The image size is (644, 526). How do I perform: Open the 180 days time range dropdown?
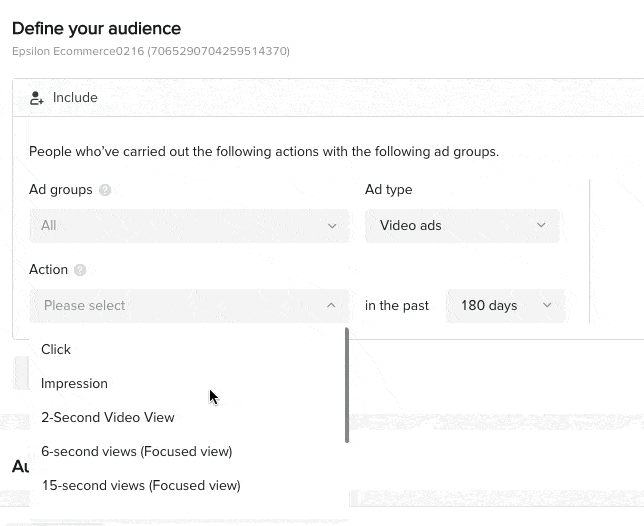(506, 305)
